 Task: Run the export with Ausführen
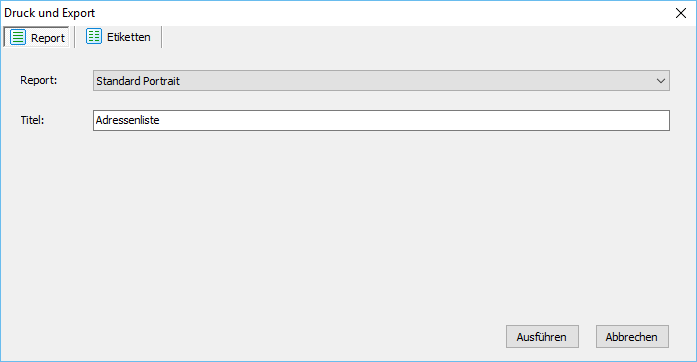pyautogui.click(x=542, y=337)
